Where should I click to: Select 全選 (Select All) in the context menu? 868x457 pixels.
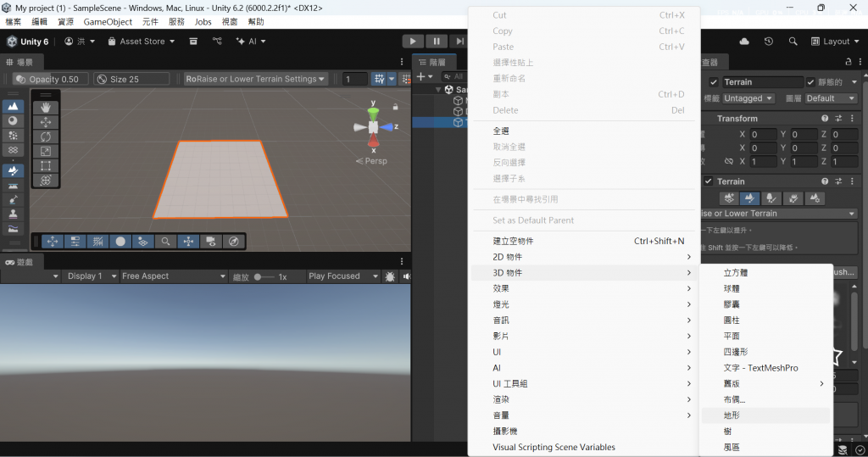pyautogui.click(x=584, y=131)
